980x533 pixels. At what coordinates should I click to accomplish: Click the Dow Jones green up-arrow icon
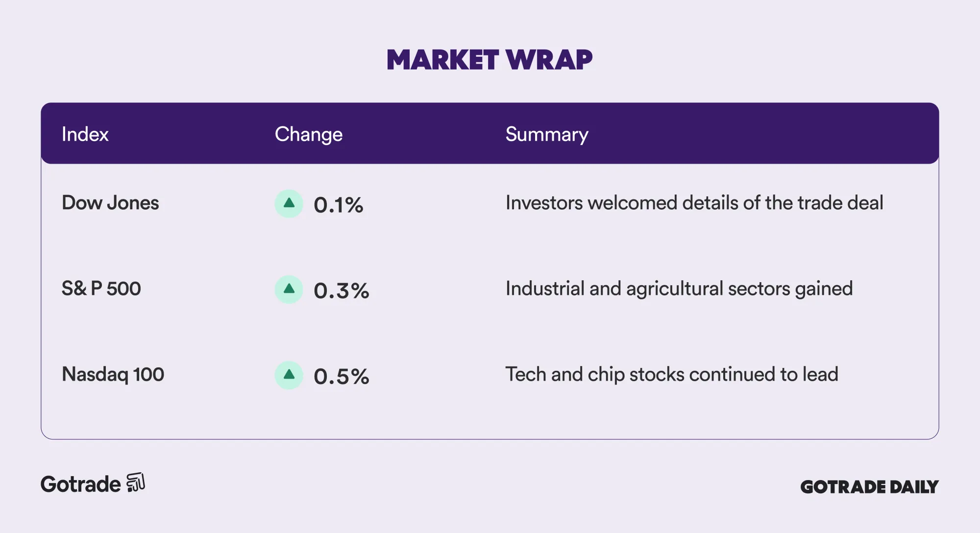pyautogui.click(x=289, y=203)
